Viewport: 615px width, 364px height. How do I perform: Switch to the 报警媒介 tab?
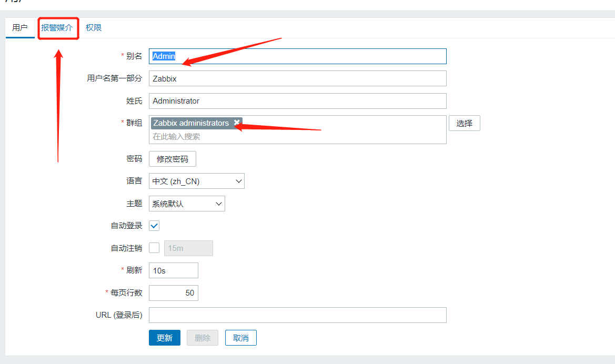(57, 28)
